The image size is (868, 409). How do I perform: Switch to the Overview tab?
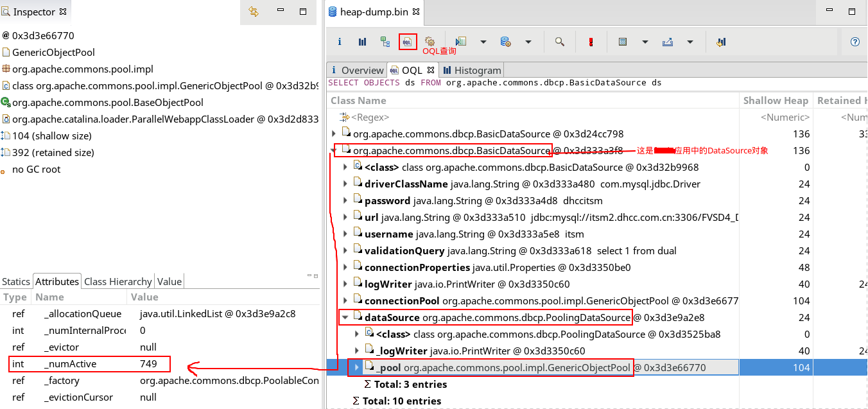[362, 70]
